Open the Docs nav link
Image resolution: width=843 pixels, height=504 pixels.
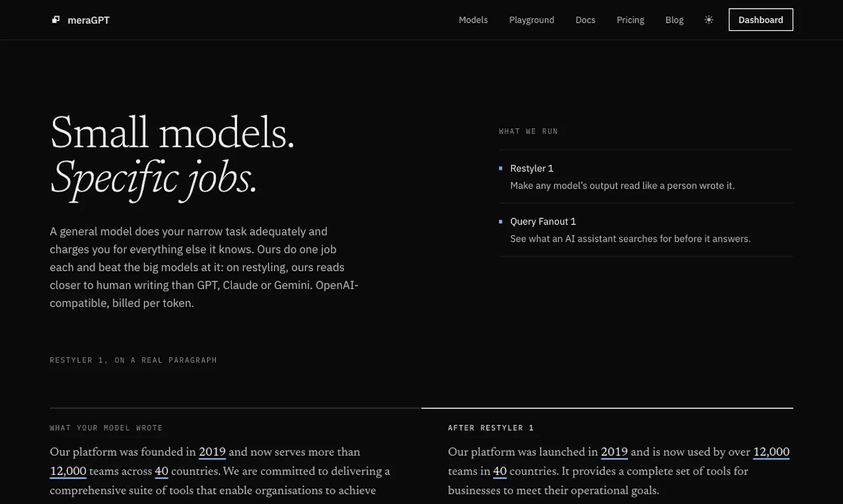click(x=585, y=19)
